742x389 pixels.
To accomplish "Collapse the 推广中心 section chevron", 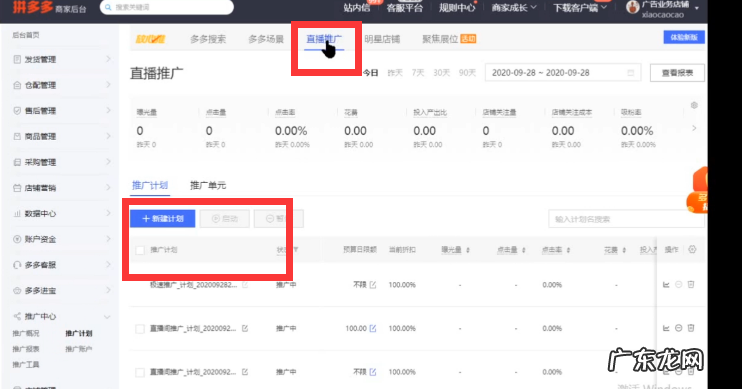I will point(107,317).
